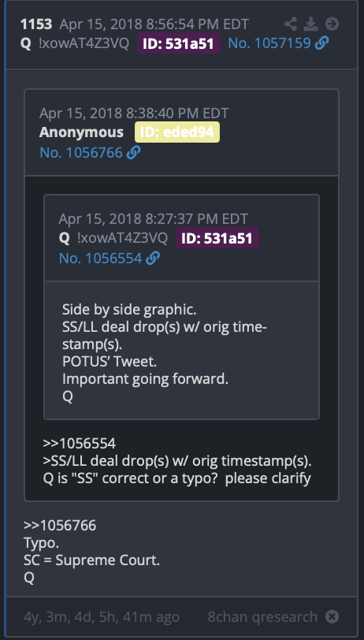The image size is (364, 640).
Task: Click the 4y, 3m, 4d ago timestamp footer
Action: (x=102, y=616)
